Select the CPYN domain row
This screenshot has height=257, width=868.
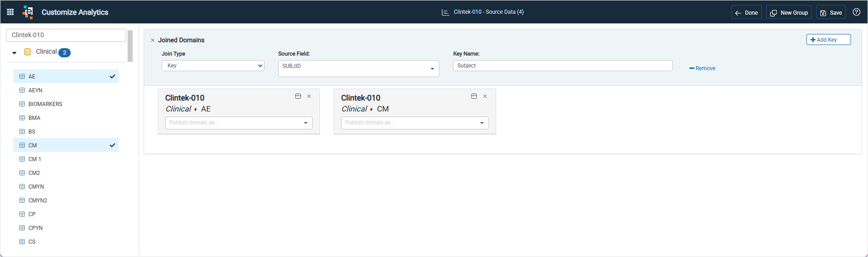[x=66, y=228]
